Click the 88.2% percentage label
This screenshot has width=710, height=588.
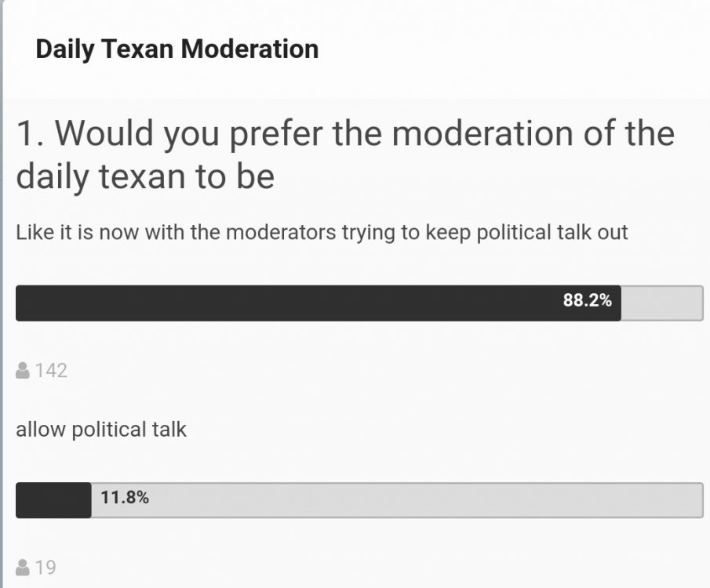[x=587, y=299]
